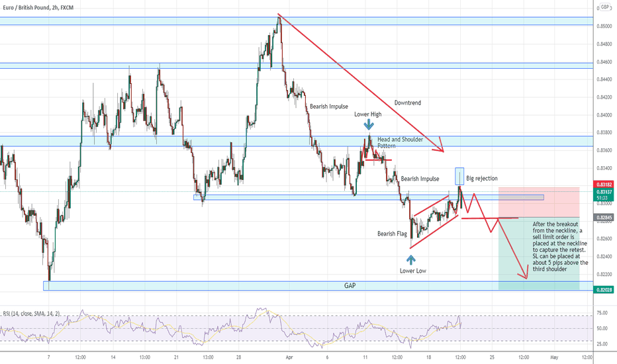
Task: Click the GBP currency badge on price axis
Action: 604,7
